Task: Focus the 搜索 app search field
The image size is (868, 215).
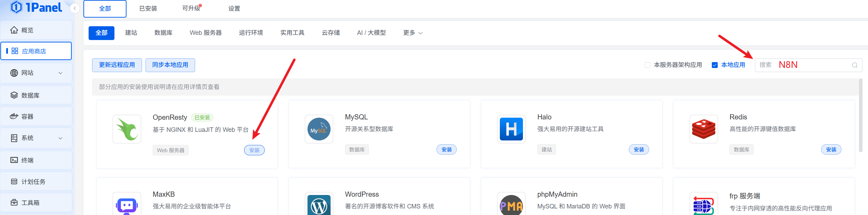Action: [808, 65]
